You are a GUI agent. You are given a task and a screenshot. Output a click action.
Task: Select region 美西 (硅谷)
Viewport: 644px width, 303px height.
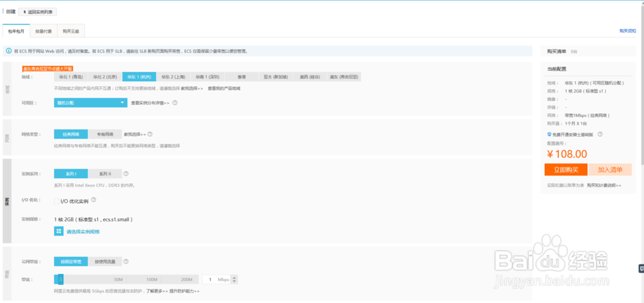(x=310, y=77)
